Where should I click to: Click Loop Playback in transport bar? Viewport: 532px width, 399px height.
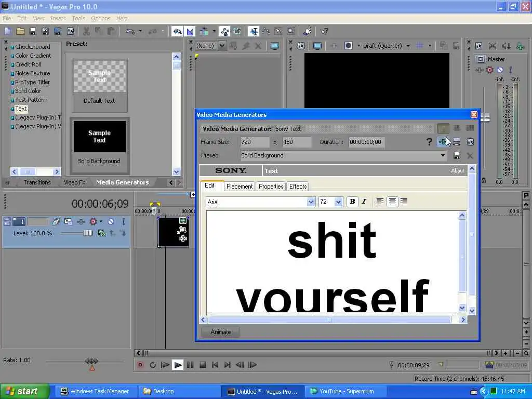click(x=153, y=365)
